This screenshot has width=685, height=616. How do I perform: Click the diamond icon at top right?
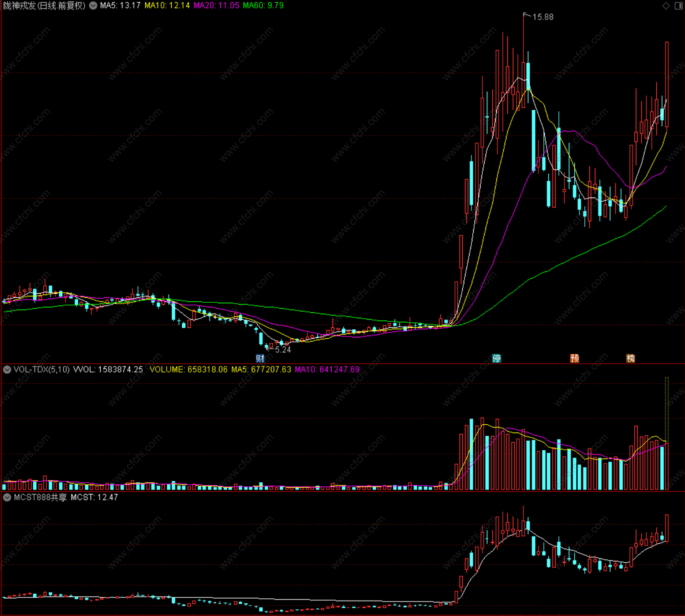pyautogui.click(x=666, y=5)
